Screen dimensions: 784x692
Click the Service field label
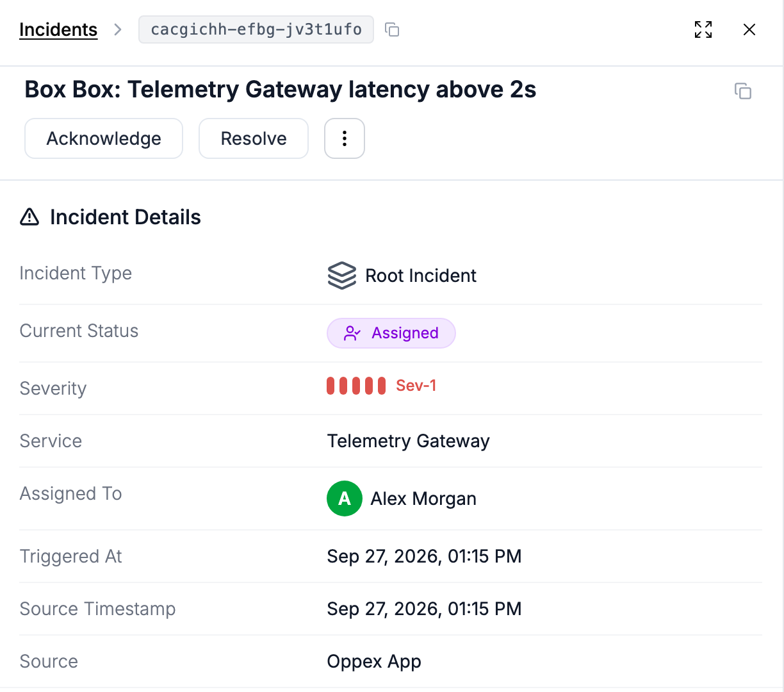pos(51,441)
